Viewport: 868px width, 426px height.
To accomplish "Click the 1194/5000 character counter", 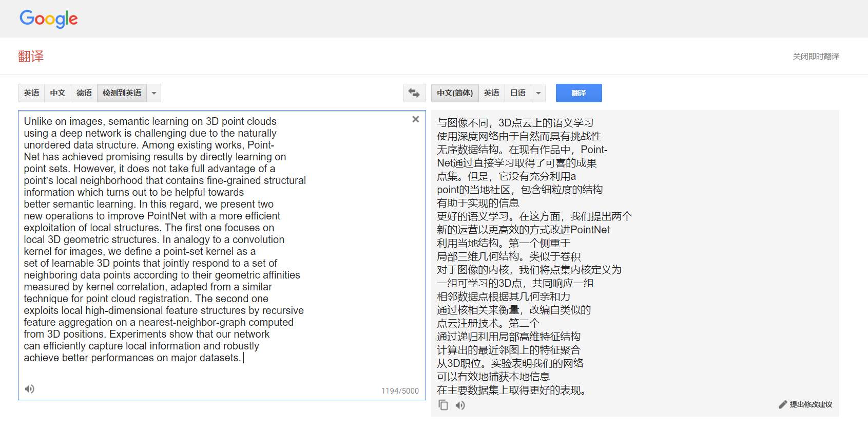I will tap(400, 391).
